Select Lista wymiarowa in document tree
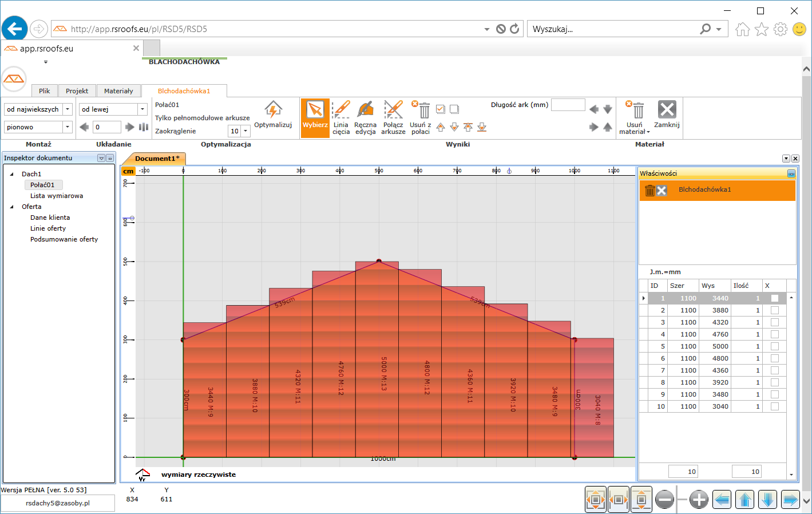Screen dimensions: 812x514 (57, 196)
